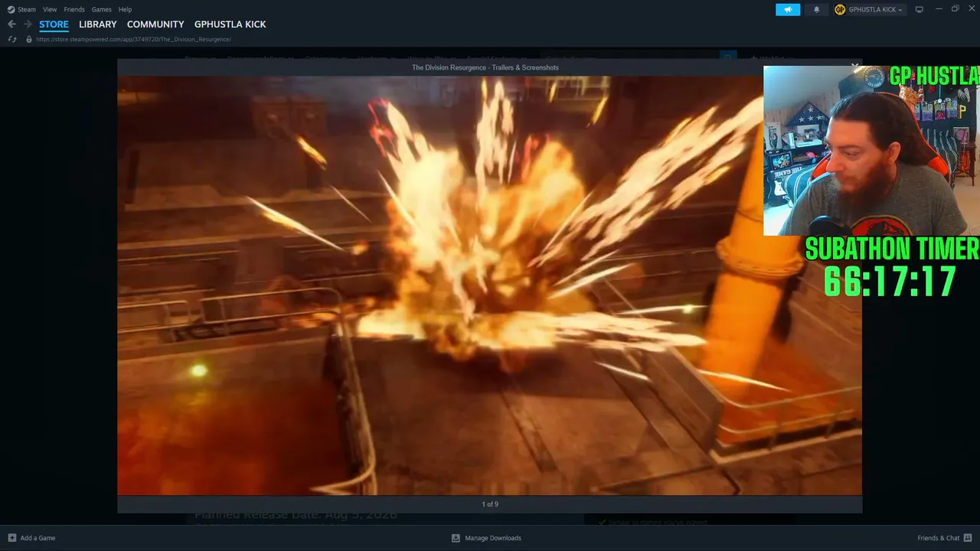Open Friends & Chat

click(x=939, y=538)
